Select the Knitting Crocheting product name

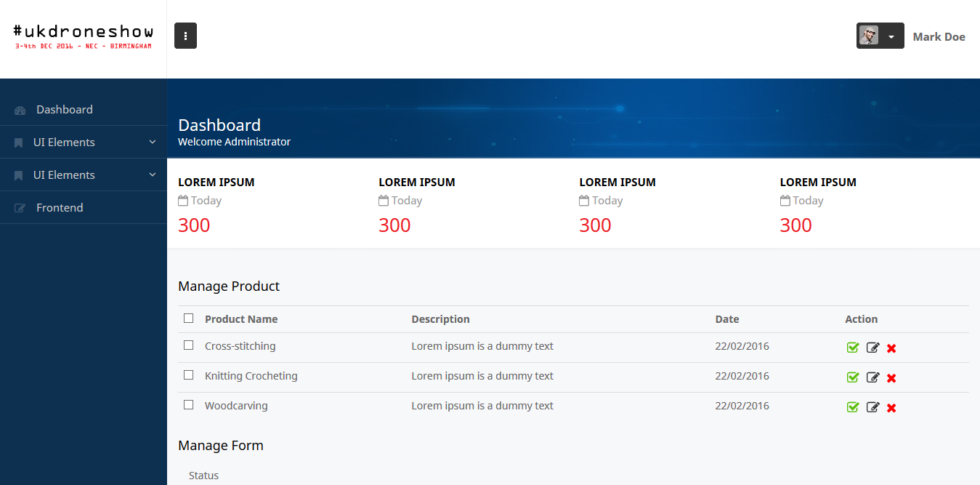pos(251,376)
